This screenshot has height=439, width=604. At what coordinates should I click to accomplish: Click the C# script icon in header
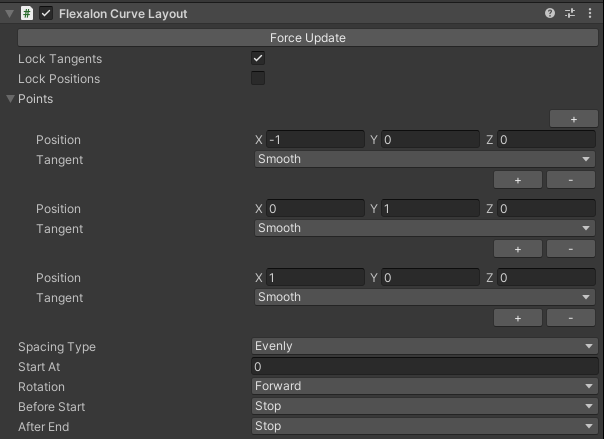click(27, 13)
